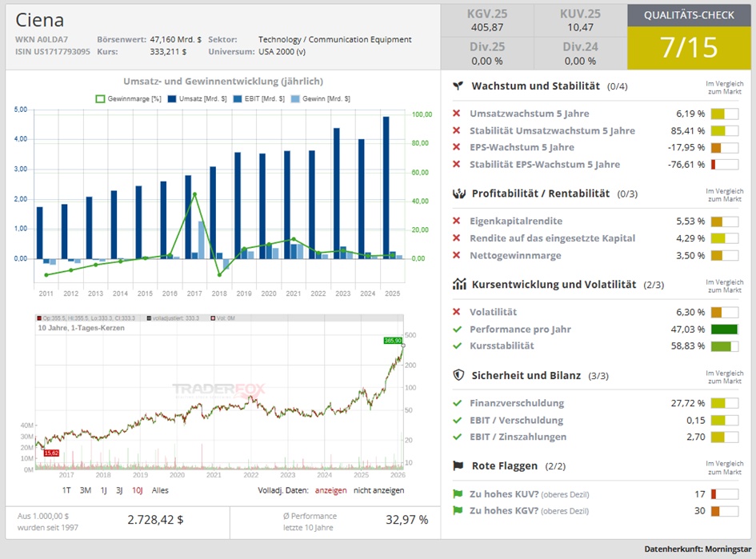Image resolution: width=756 pixels, height=559 pixels.
Task: Click the hands icon beside Profitabilität / Rentabilität
Action: (x=458, y=194)
